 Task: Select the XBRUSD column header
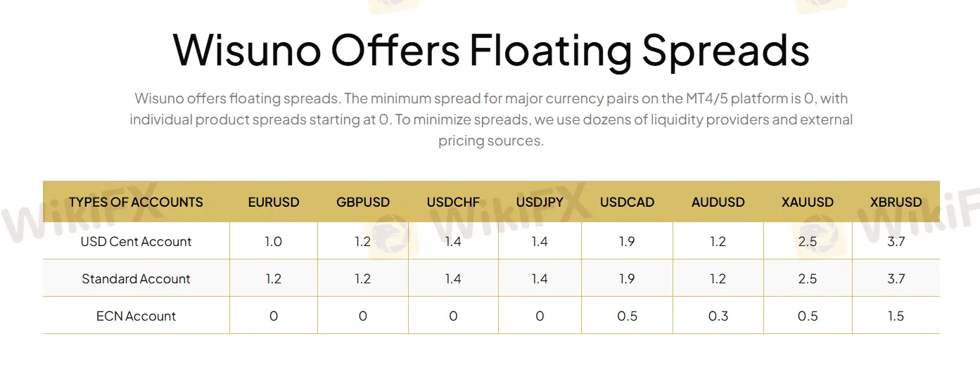click(896, 202)
